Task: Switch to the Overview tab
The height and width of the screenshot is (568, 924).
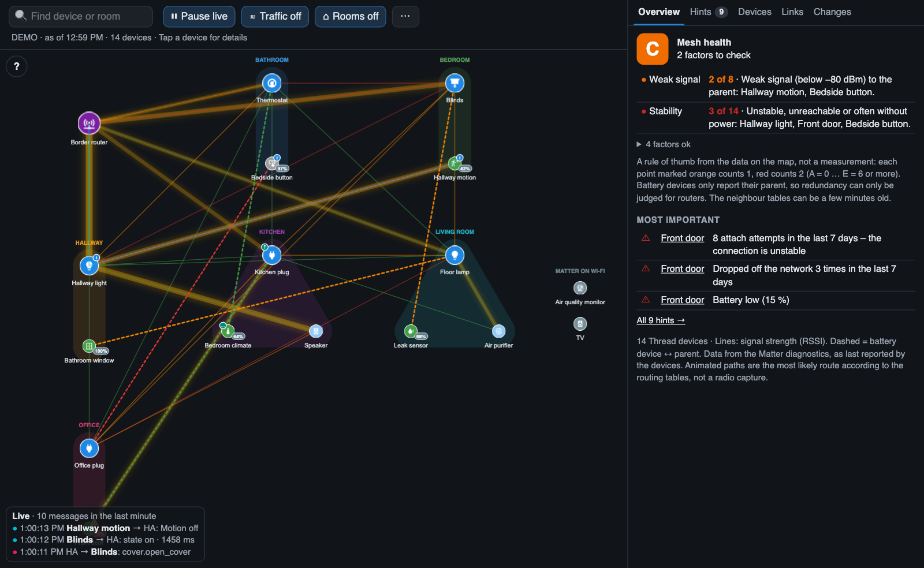Action: 659,12
